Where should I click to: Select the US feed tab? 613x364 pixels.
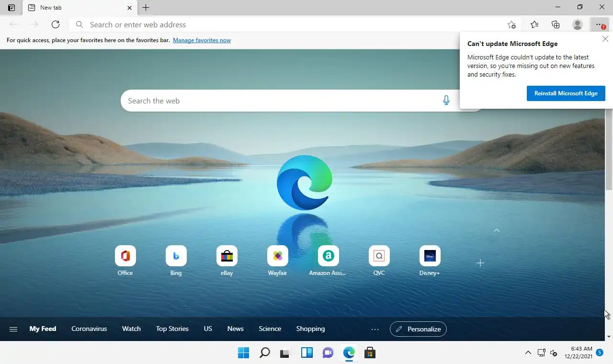(x=208, y=329)
